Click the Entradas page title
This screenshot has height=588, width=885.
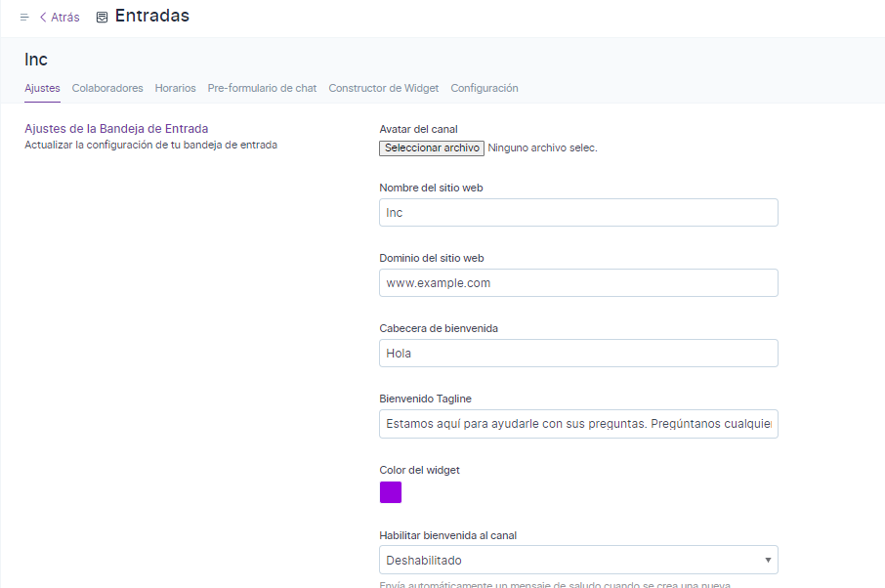coord(151,16)
